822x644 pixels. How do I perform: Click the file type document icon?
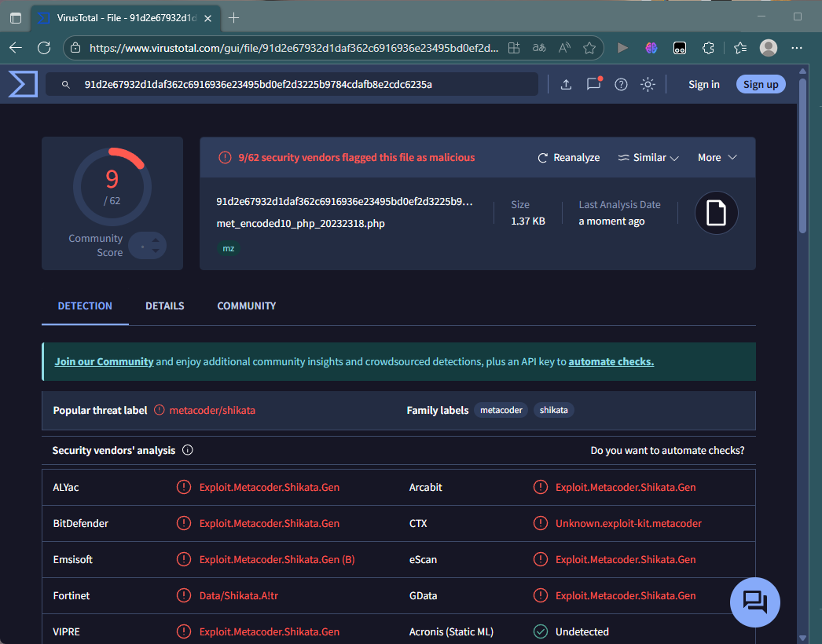(716, 213)
